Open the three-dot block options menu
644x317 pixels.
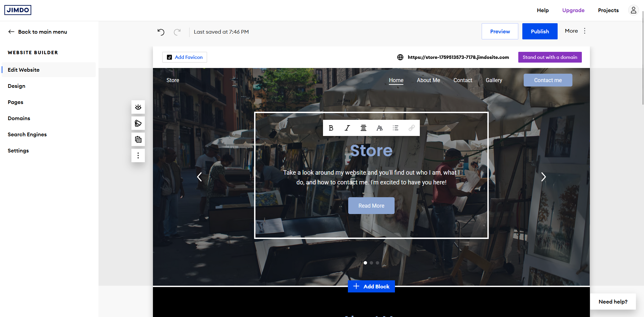[x=138, y=155]
